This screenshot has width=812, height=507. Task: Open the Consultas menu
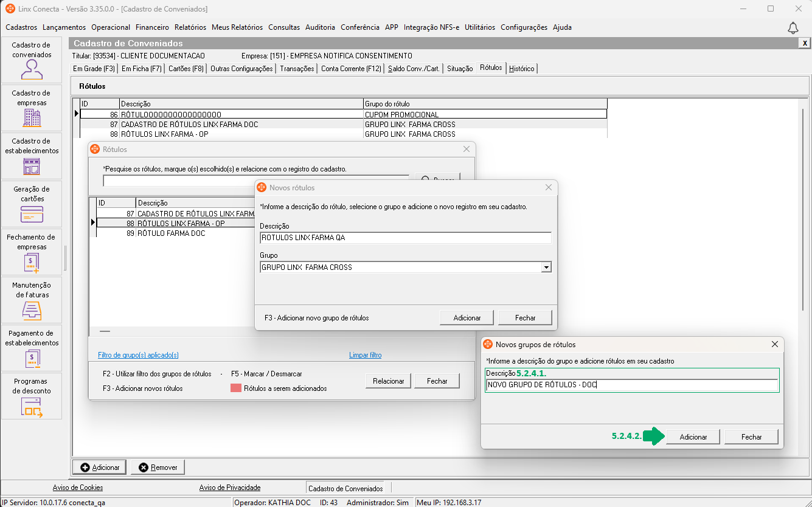pyautogui.click(x=284, y=27)
